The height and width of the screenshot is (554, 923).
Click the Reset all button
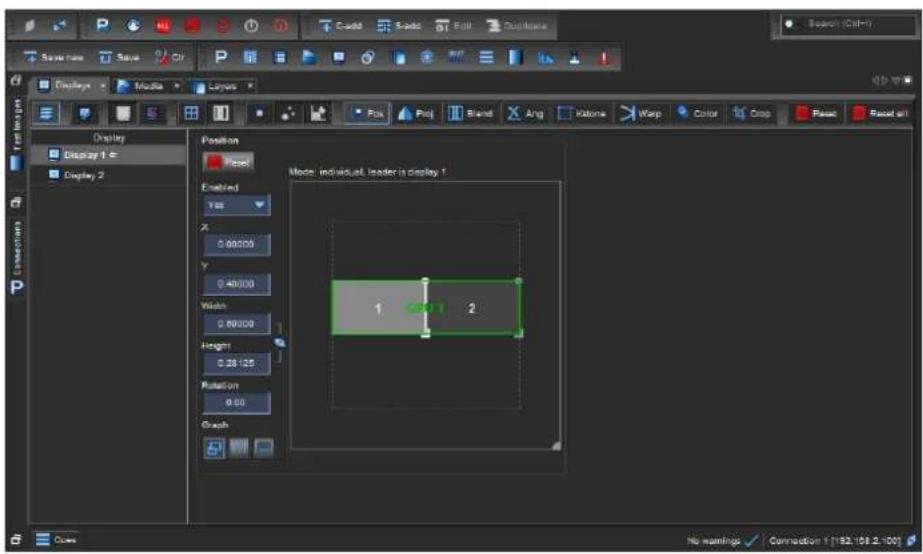(x=881, y=114)
